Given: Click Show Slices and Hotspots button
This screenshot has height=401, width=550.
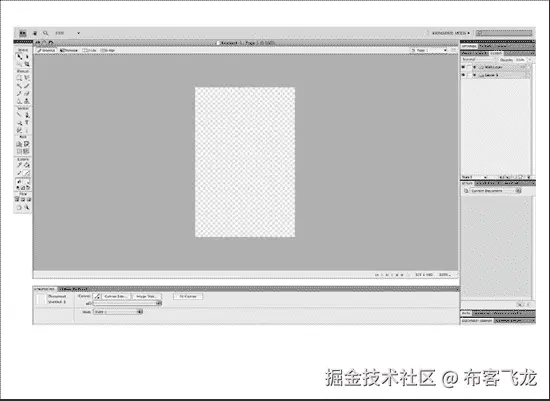Looking at the screenshot, I should [x=27, y=151].
